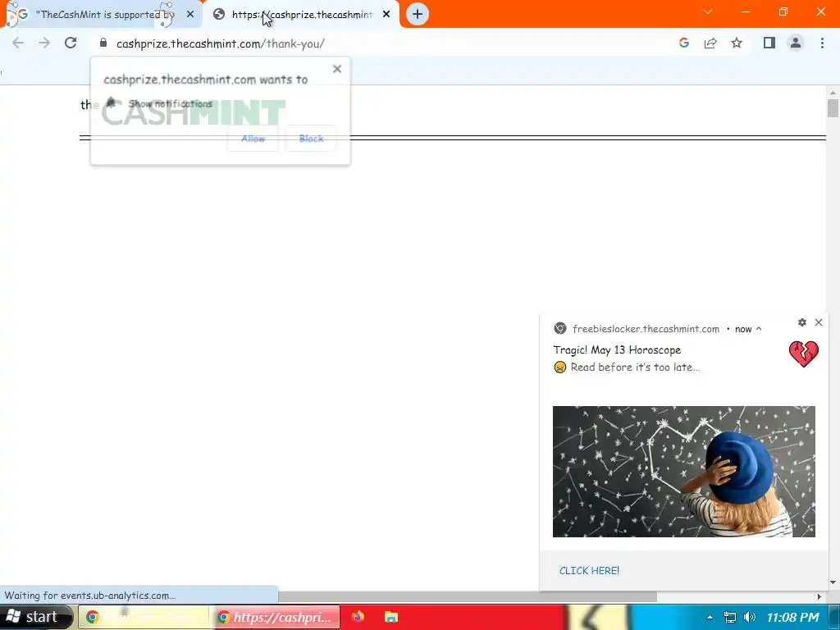
Task: Launch Firefox from the taskbar
Action: pos(358,617)
